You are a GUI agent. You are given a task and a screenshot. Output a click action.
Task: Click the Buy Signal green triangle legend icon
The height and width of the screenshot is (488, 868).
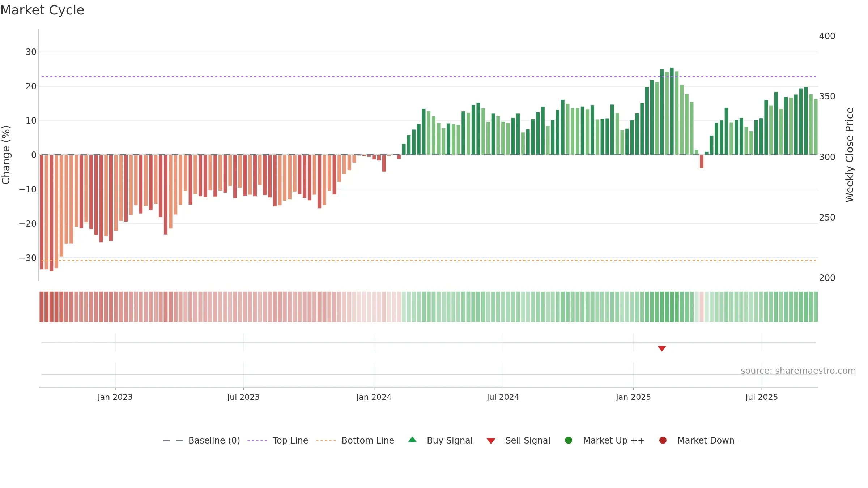[412, 440]
